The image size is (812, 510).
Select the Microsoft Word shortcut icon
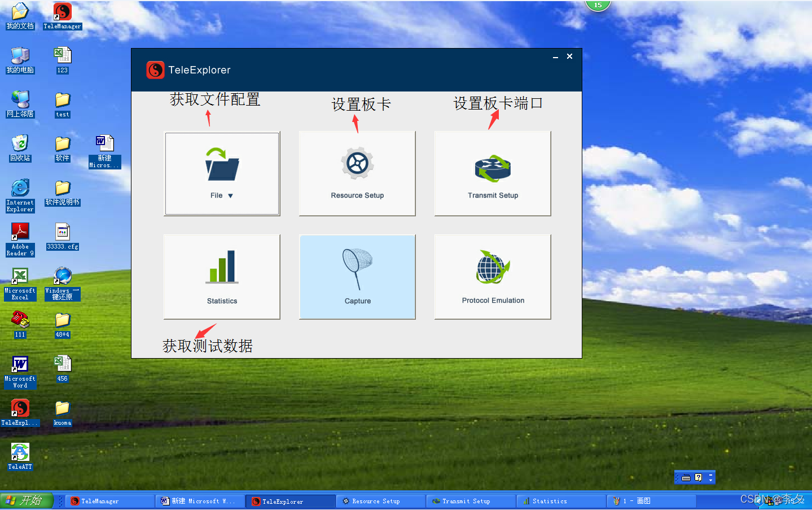tap(20, 372)
